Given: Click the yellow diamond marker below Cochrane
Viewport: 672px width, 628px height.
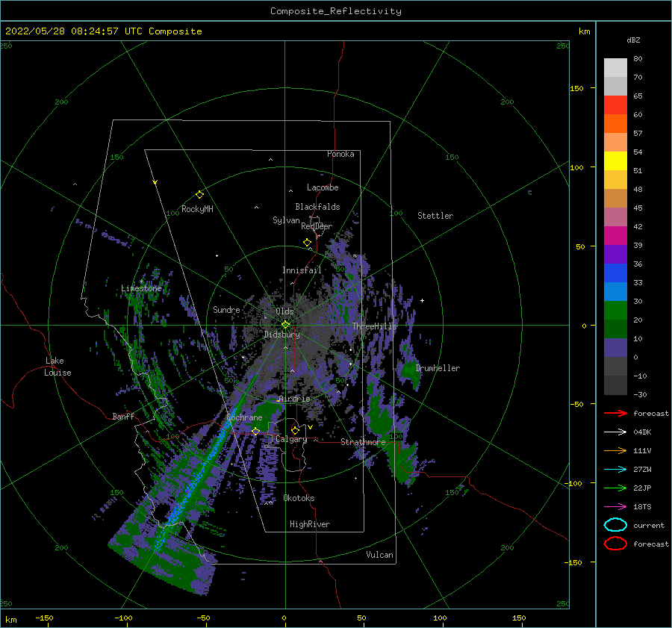Looking at the screenshot, I should point(255,431).
